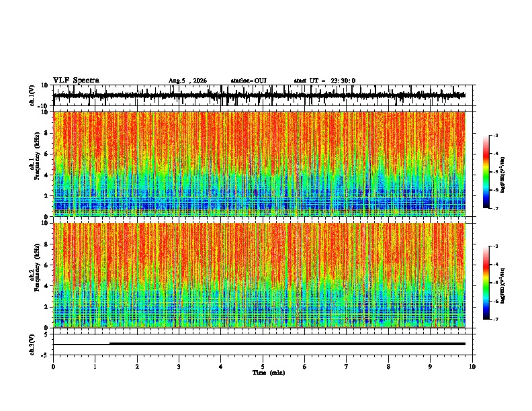532x411 pixels.
Task: Click the -7 label on lower colorbar
Action: pos(495,319)
